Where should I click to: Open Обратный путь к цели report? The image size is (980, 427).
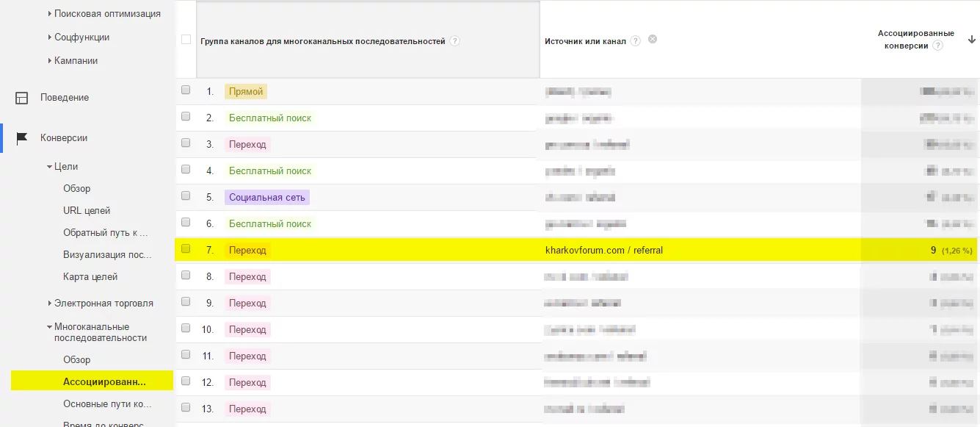tap(106, 233)
